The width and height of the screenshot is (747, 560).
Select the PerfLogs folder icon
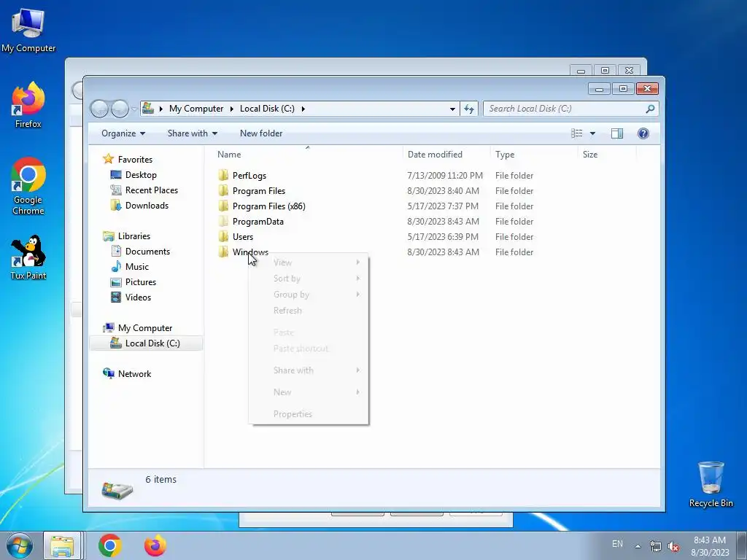(223, 175)
